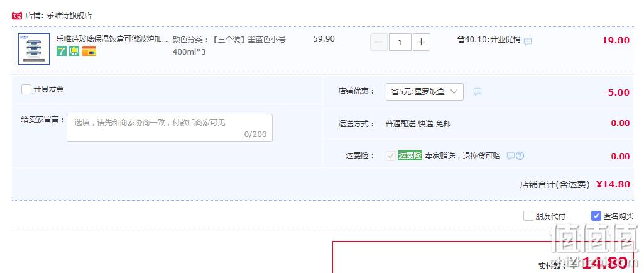Viewport: 644px width, 273px height.
Task: Click the 59.90 original price
Action: coord(324,39)
